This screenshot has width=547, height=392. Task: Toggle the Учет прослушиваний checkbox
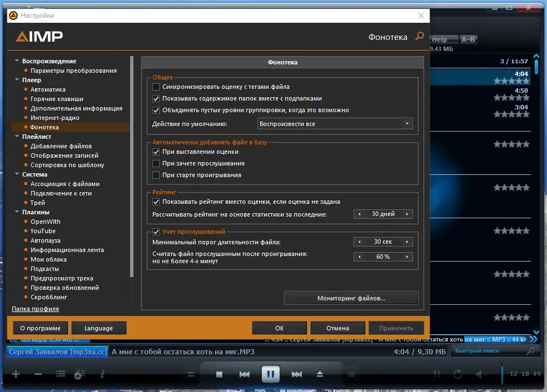(x=156, y=232)
